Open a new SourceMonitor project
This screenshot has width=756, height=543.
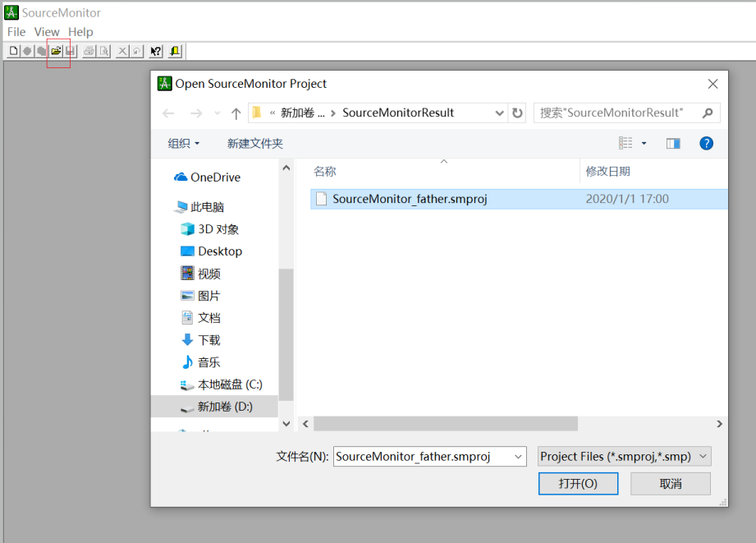[12, 51]
